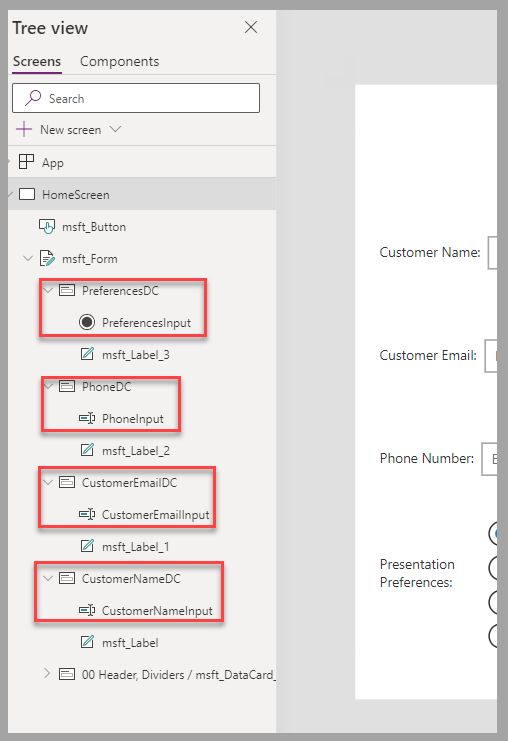
Task: Select the CustomerNameDC label
Action: (131, 578)
